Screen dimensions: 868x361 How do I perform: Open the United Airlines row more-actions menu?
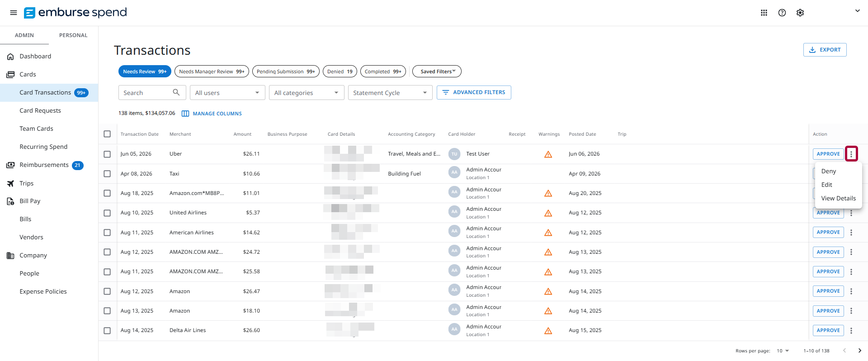pyautogui.click(x=851, y=213)
